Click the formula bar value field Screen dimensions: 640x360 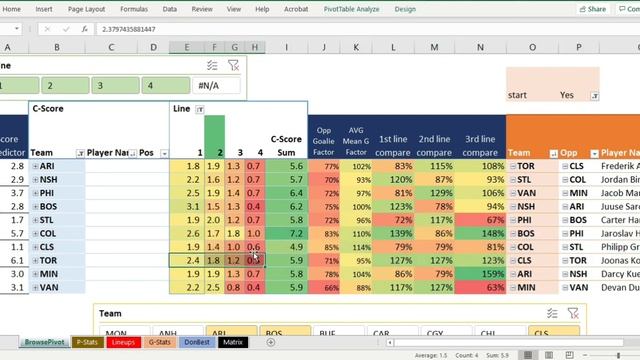[367, 29]
